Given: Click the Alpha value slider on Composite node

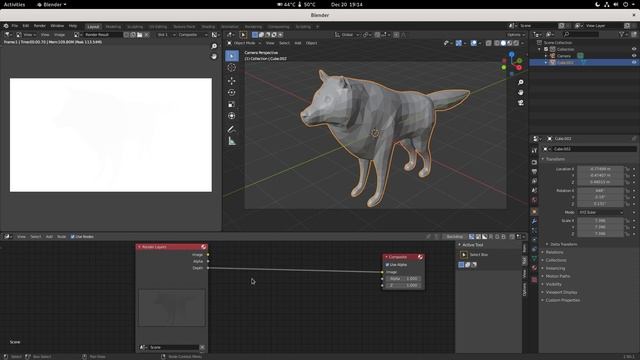Looking at the screenshot, I should (403, 279).
